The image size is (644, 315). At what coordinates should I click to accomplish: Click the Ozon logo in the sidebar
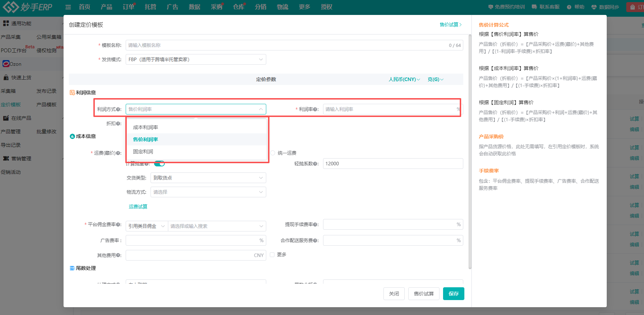click(6, 64)
